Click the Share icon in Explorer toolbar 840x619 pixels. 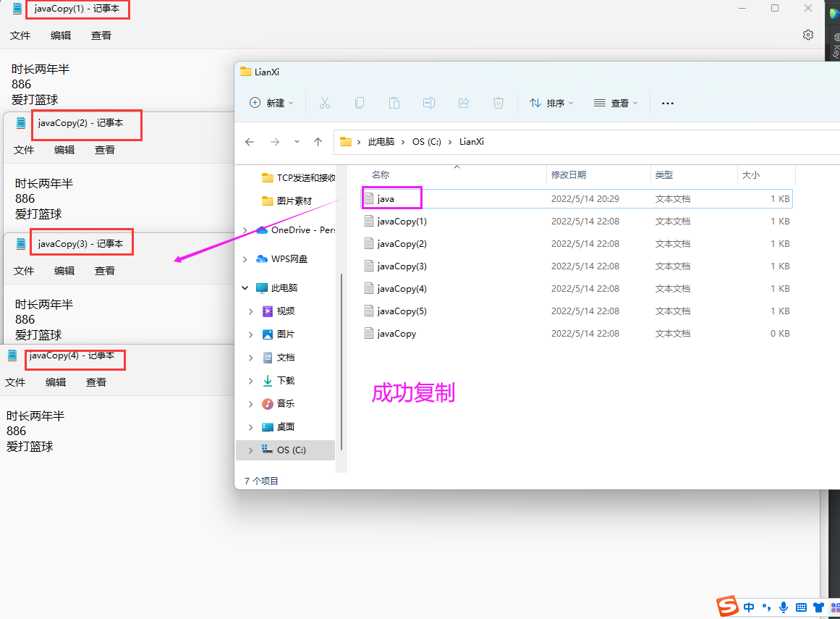[x=464, y=103]
